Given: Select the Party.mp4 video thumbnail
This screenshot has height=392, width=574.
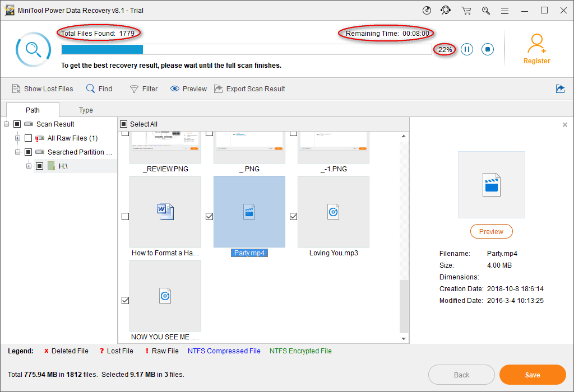Looking at the screenshot, I should click(x=249, y=212).
